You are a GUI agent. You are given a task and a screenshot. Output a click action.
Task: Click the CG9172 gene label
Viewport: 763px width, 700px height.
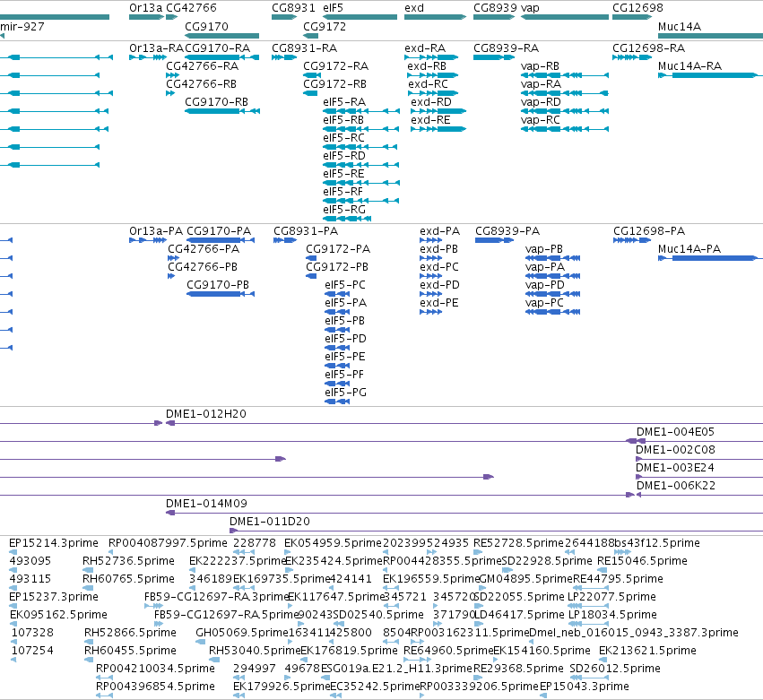click(x=325, y=27)
